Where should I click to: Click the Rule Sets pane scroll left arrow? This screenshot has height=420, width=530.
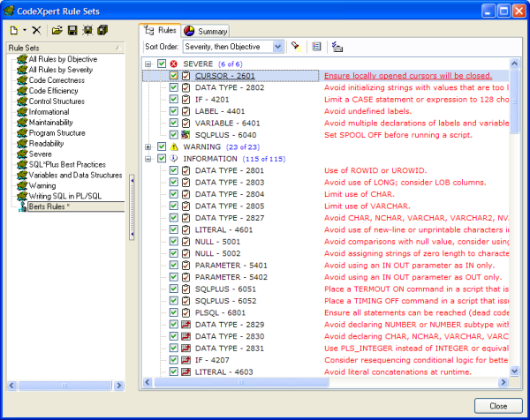(11, 386)
